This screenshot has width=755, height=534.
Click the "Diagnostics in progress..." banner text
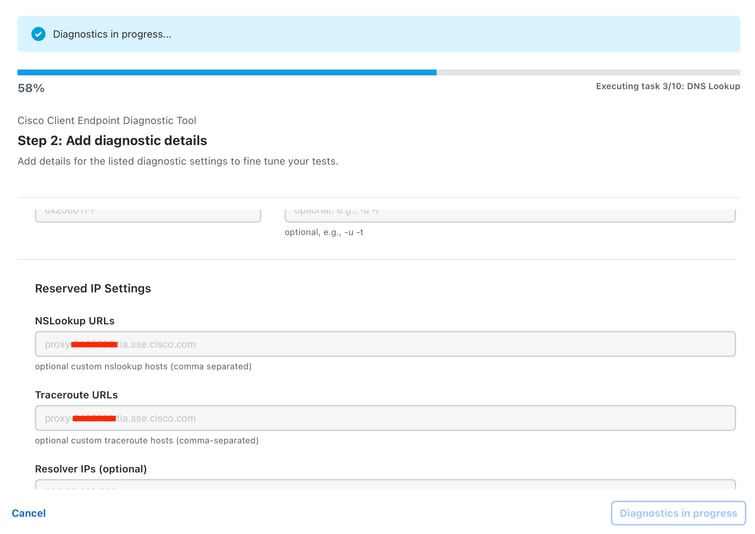[x=112, y=34]
